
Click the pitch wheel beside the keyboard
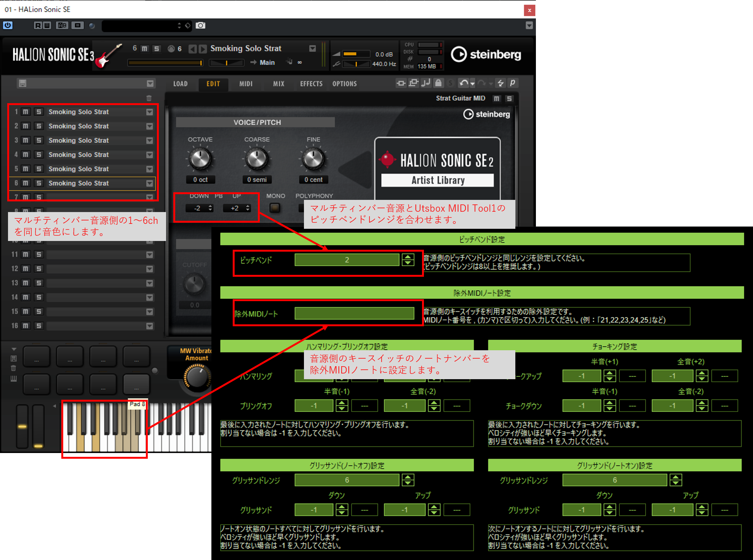(22, 426)
